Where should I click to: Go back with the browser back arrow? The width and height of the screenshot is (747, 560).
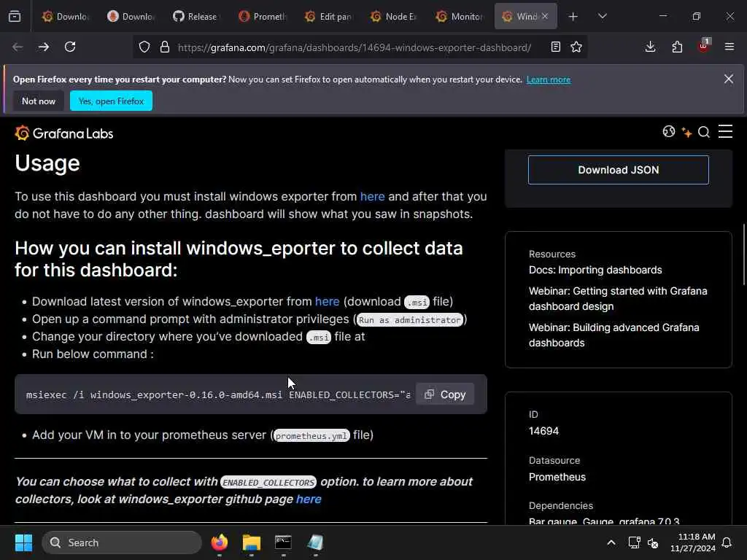click(18, 47)
